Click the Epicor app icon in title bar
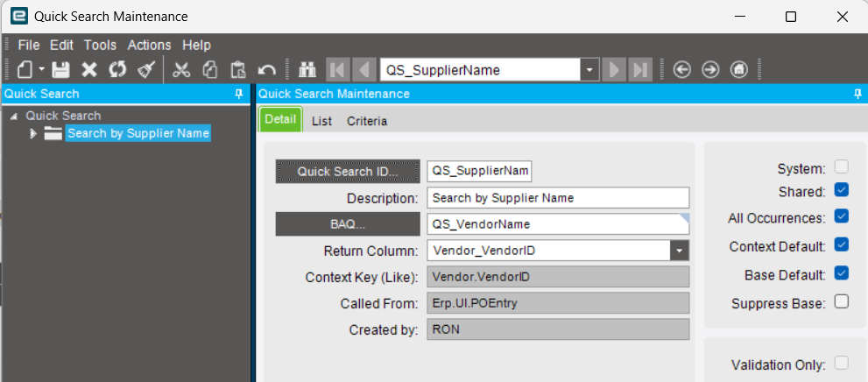The width and height of the screenshot is (868, 382). point(19,16)
